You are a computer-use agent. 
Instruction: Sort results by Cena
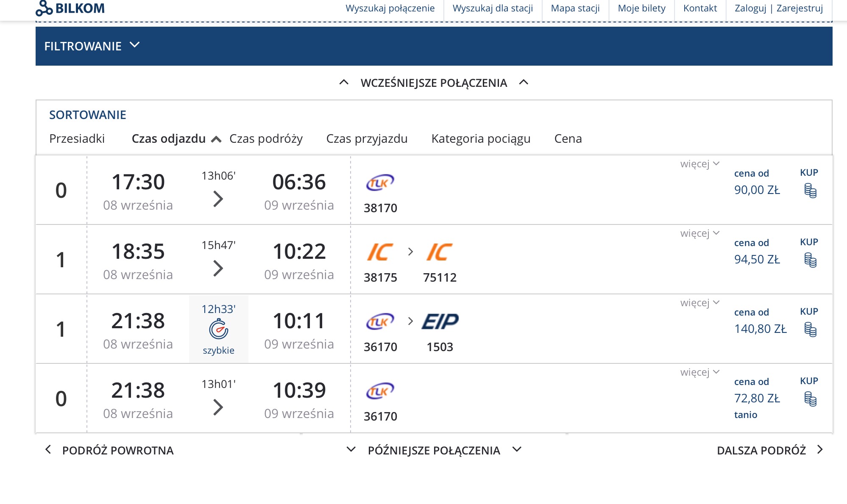[x=568, y=139]
